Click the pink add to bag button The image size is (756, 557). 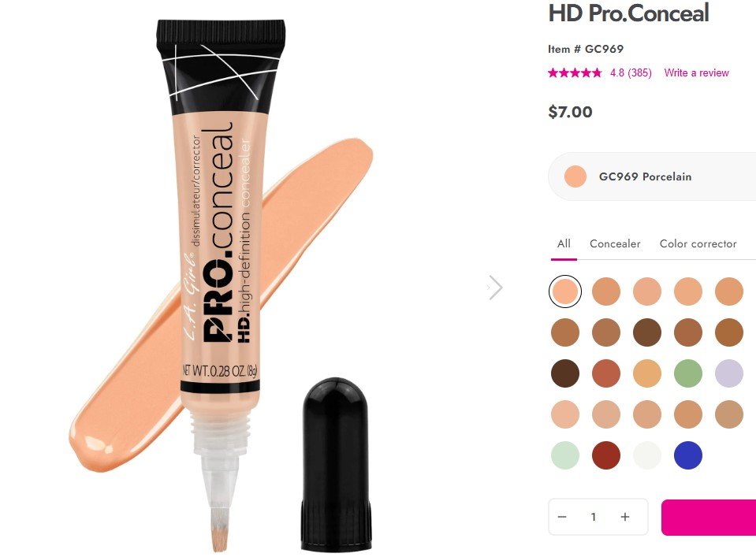[x=709, y=517]
